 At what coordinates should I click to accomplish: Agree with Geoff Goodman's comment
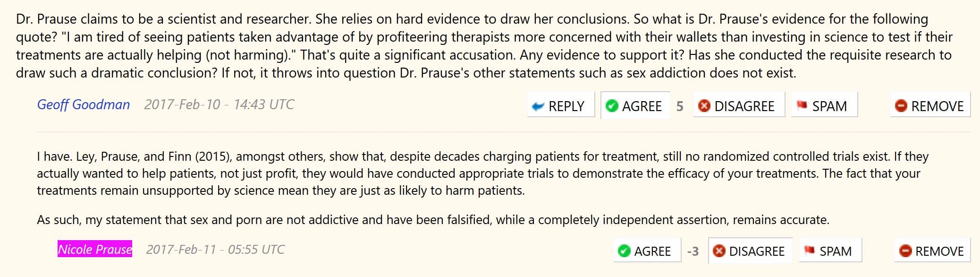pyautogui.click(x=635, y=106)
